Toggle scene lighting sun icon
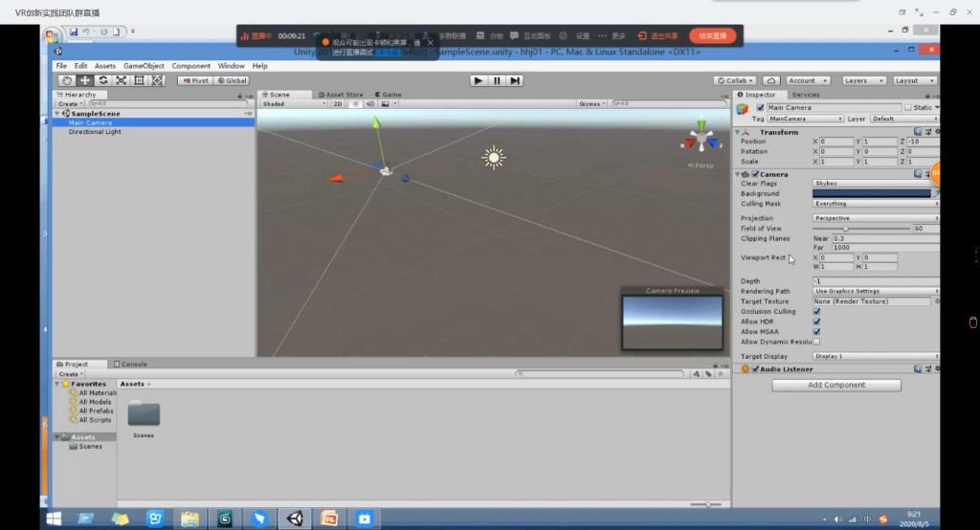 (355, 103)
